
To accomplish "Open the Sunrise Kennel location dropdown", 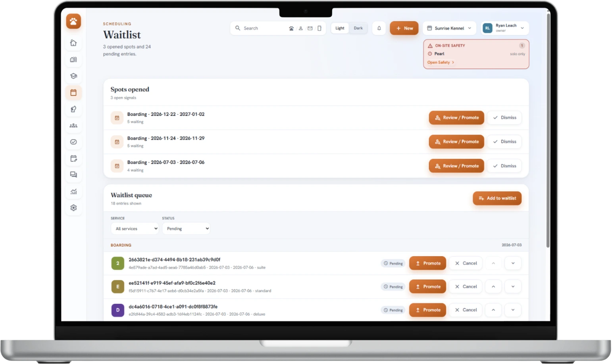I will [x=449, y=28].
